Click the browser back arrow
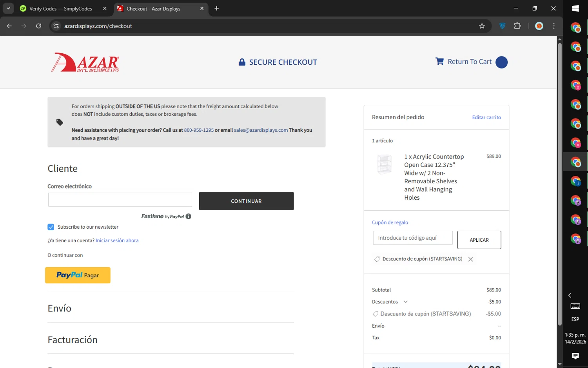Screen dimensions: 588x368 click(x=9, y=26)
